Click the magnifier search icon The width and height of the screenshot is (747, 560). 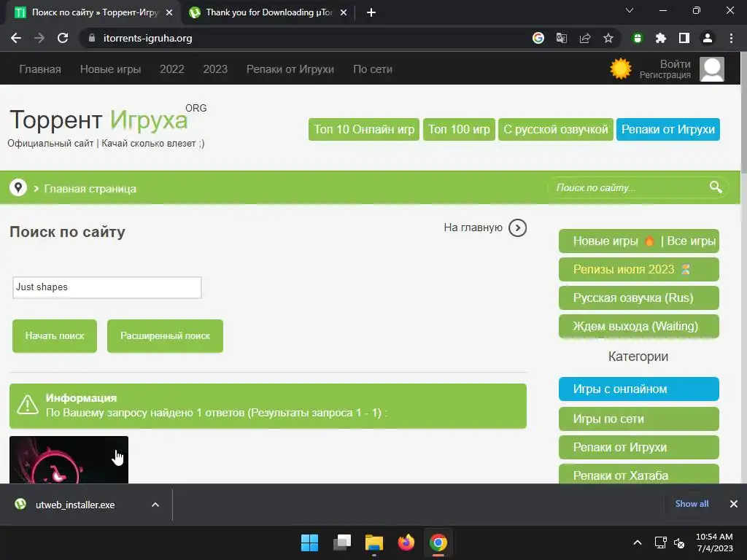click(716, 187)
